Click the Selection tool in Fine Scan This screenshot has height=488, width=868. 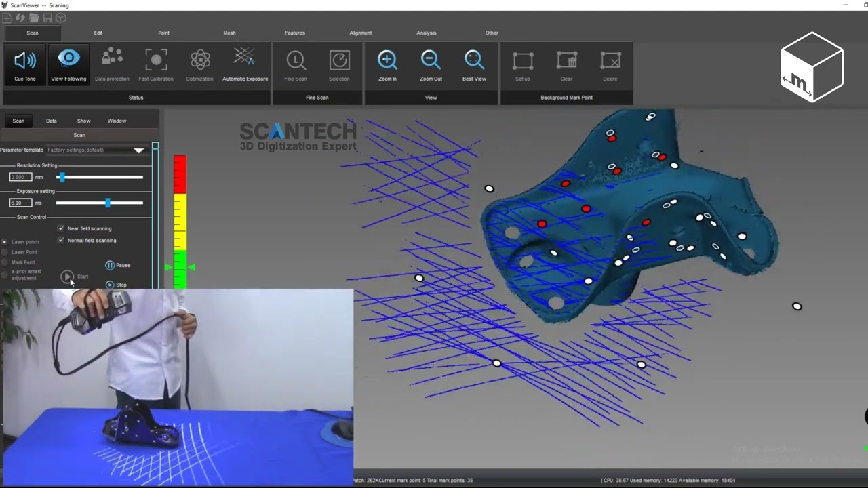tap(339, 65)
